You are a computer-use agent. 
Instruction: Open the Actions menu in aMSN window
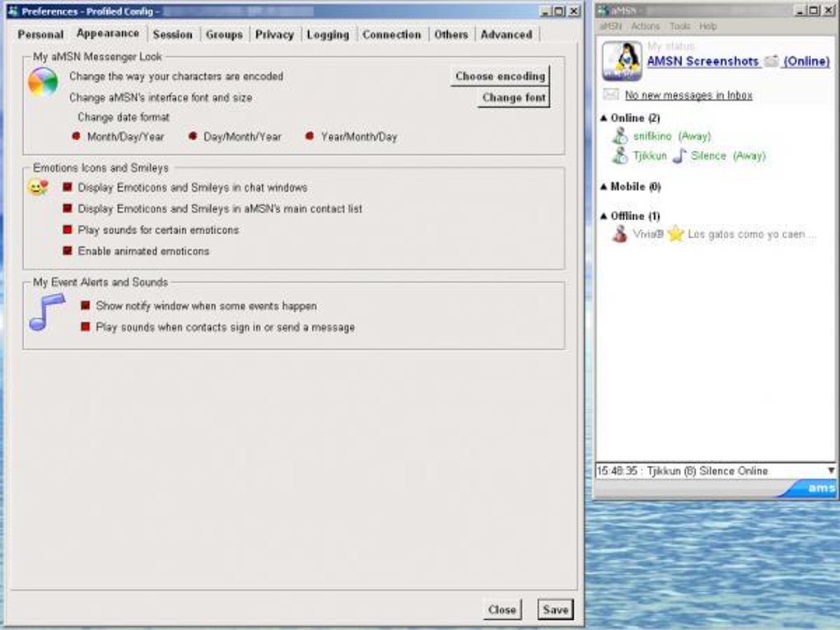click(x=645, y=26)
